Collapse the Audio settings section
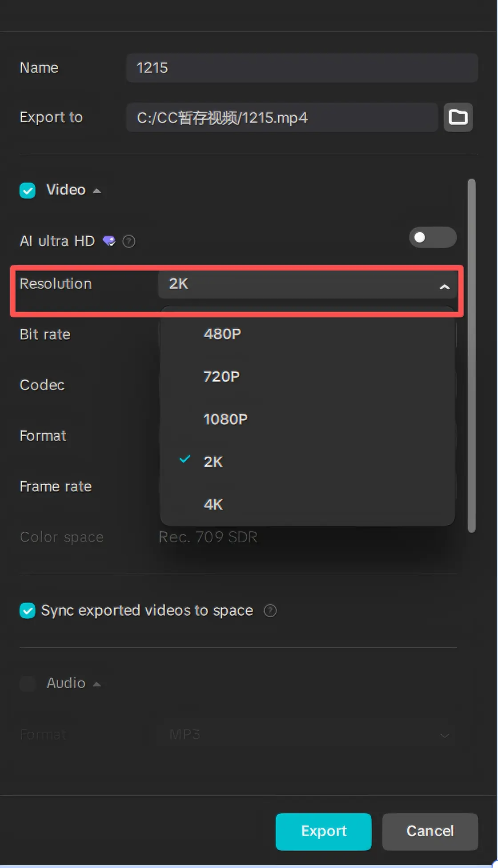Viewport: 498px width, 868px height. [x=96, y=684]
